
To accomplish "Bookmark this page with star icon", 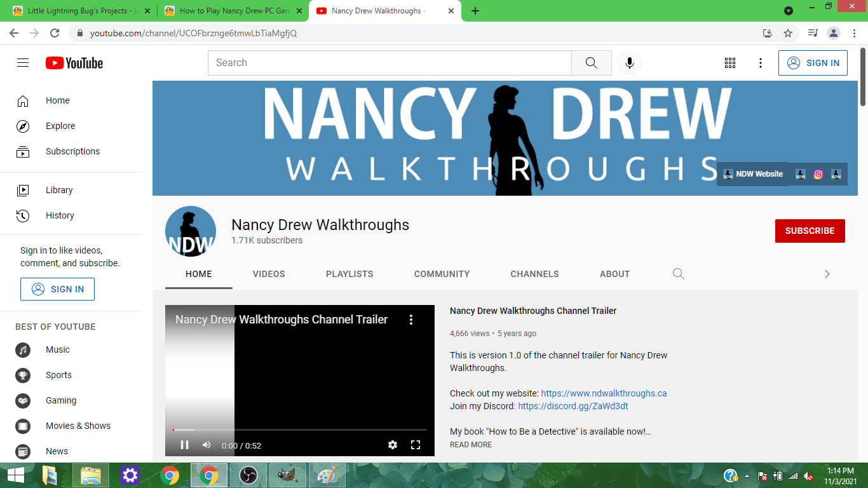I will click(x=788, y=33).
